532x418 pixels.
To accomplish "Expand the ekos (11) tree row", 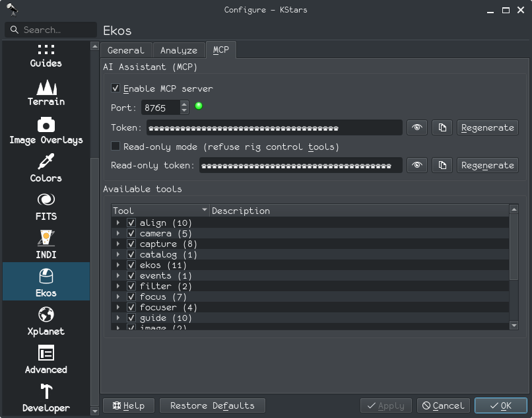I will 118,265.
